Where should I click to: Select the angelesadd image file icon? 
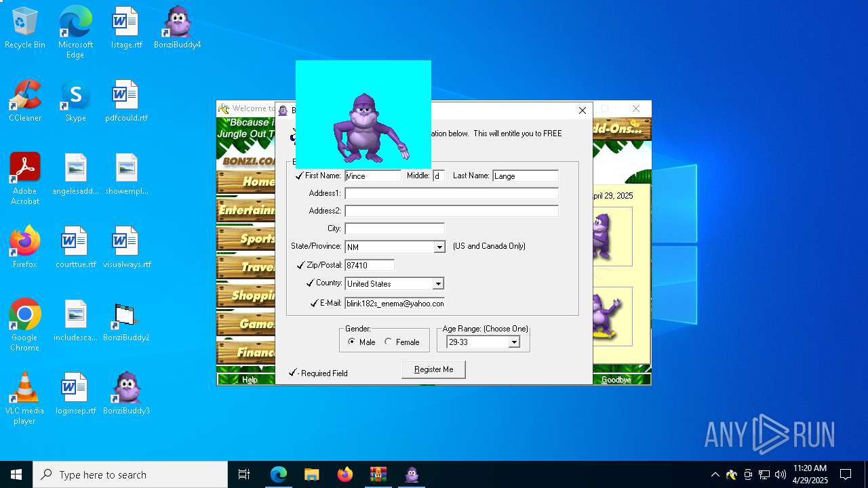75,175
